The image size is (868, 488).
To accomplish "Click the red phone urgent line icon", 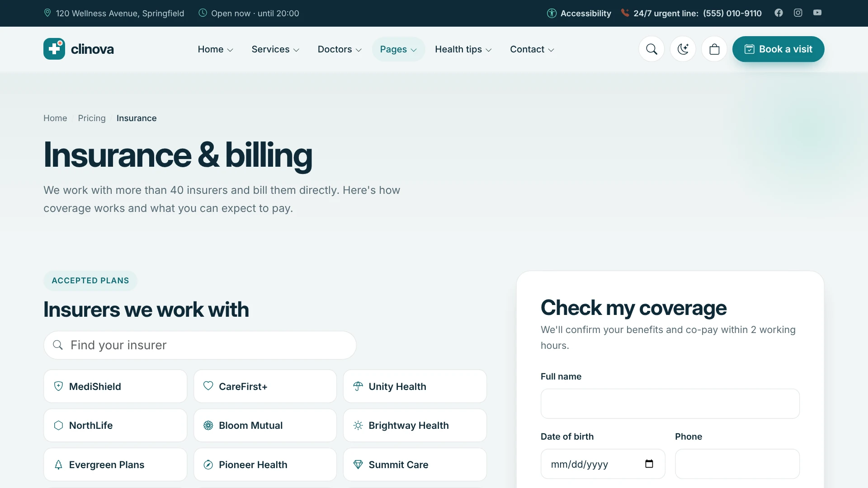I will coord(625,13).
